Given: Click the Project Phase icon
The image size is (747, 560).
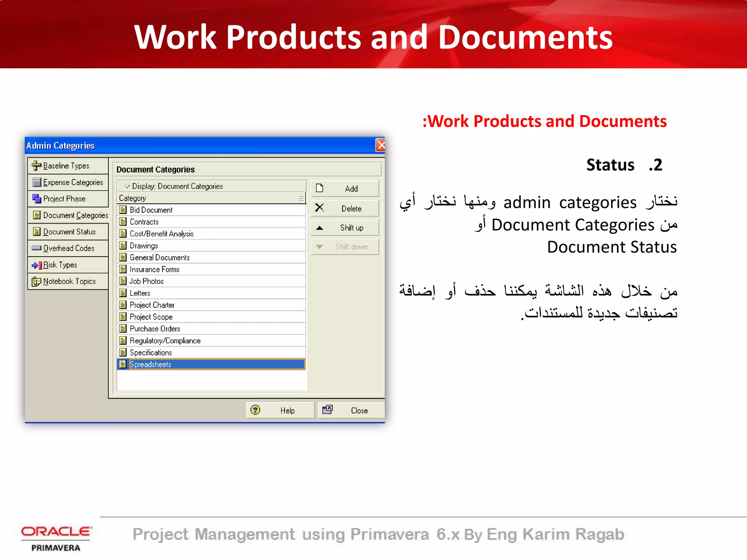Looking at the screenshot, I should pyautogui.click(x=37, y=199).
